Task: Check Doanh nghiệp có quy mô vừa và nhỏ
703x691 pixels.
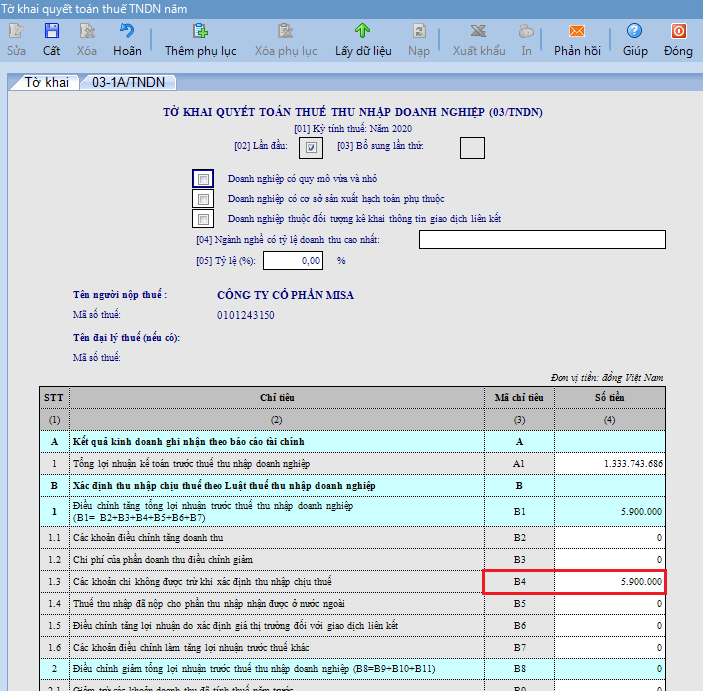Action: click(203, 179)
